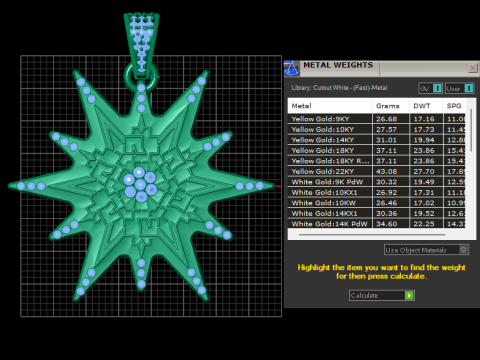Click the Calculate button

pos(382,295)
